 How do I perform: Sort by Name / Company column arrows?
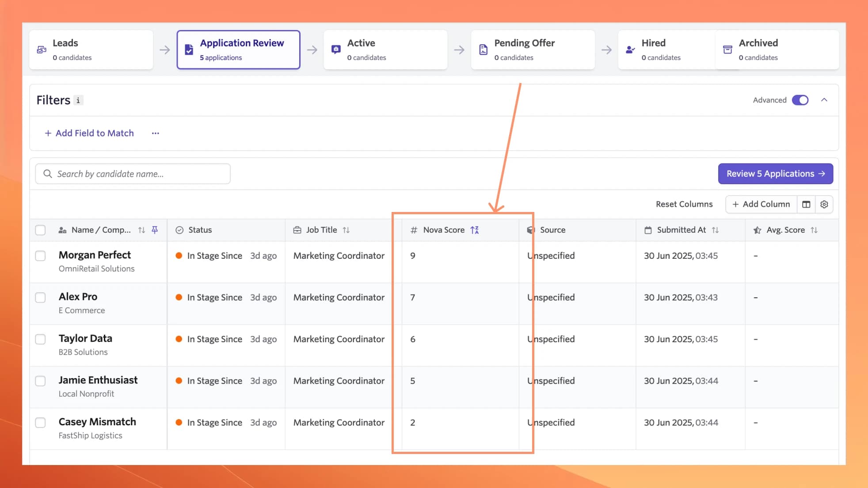141,230
